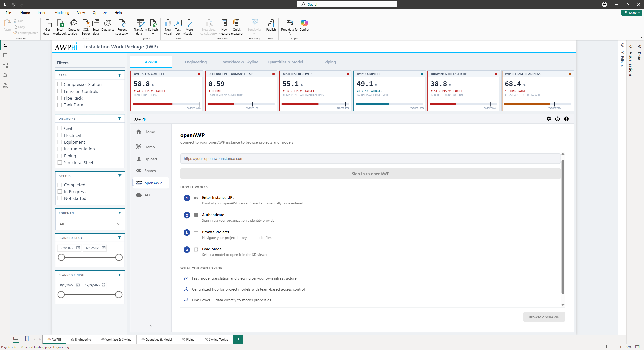Click the Refresh queries icon

(x=153, y=27)
